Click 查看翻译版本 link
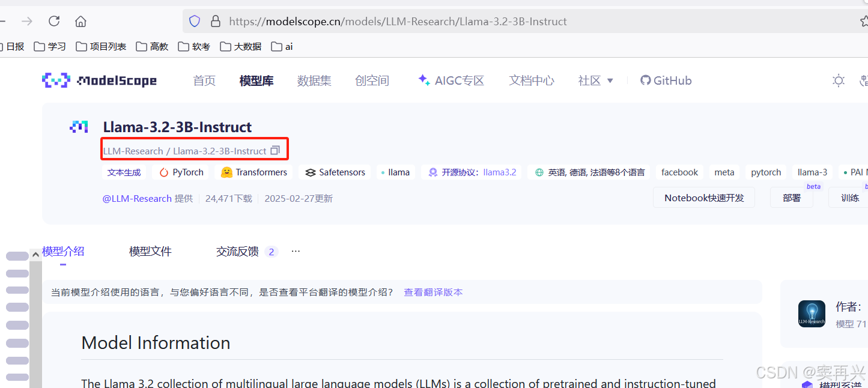Image resolution: width=868 pixels, height=388 pixels. pyautogui.click(x=433, y=293)
